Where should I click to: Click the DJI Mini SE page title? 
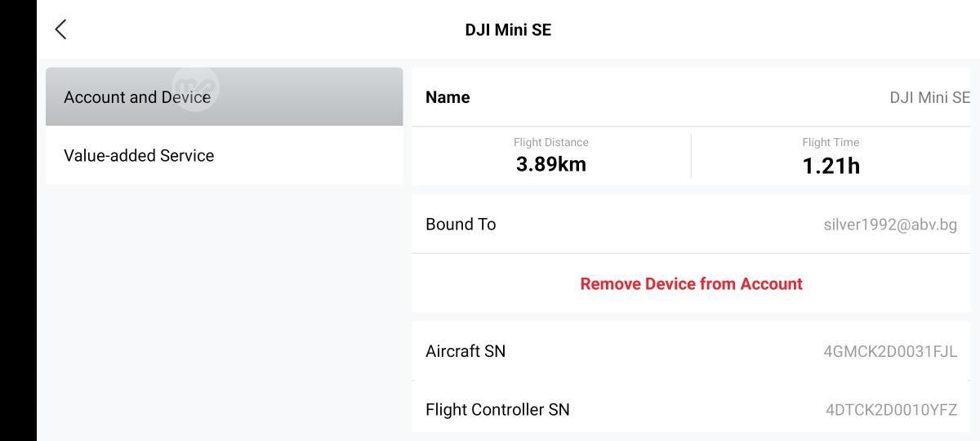pos(508,30)
